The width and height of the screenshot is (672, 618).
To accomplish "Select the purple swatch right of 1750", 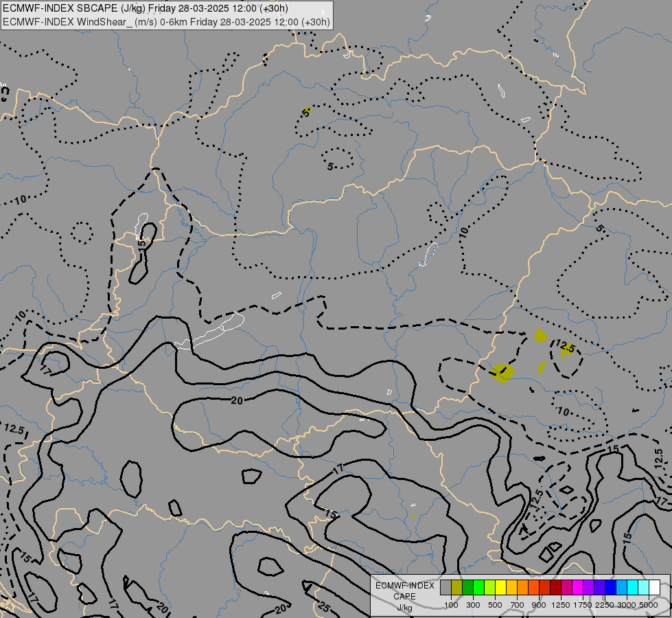I will [589, 588].
